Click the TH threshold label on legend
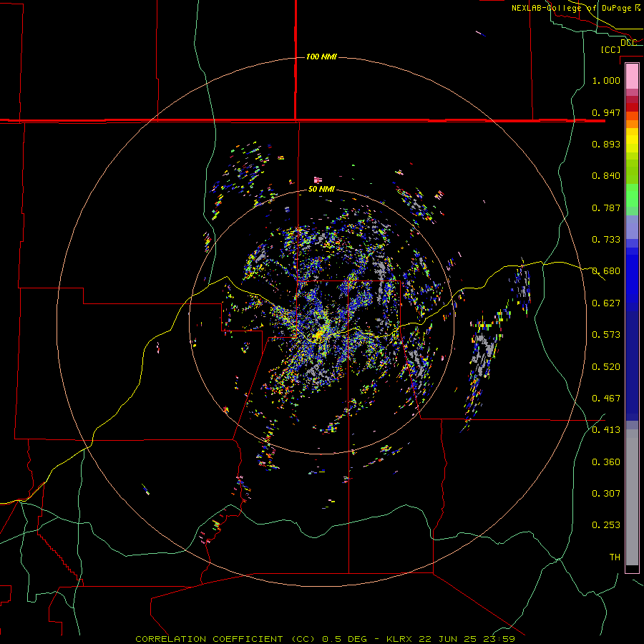Screen dimensions: 644x644 [x=615, y=557]
